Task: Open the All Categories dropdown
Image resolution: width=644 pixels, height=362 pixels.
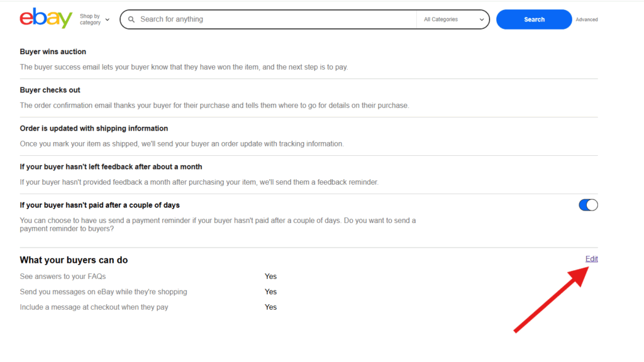Action: pos(453,19)
